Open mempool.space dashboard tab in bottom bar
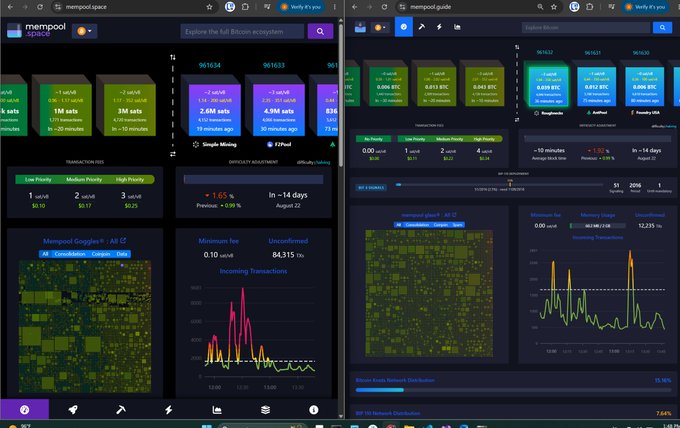The image size is (680, 428). (25, 409)
